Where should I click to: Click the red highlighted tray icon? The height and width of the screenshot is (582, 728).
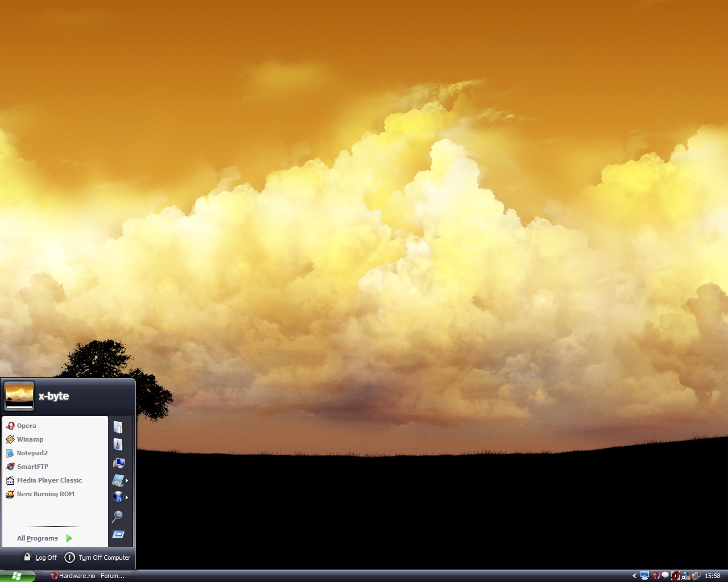(x=676, y=576)
